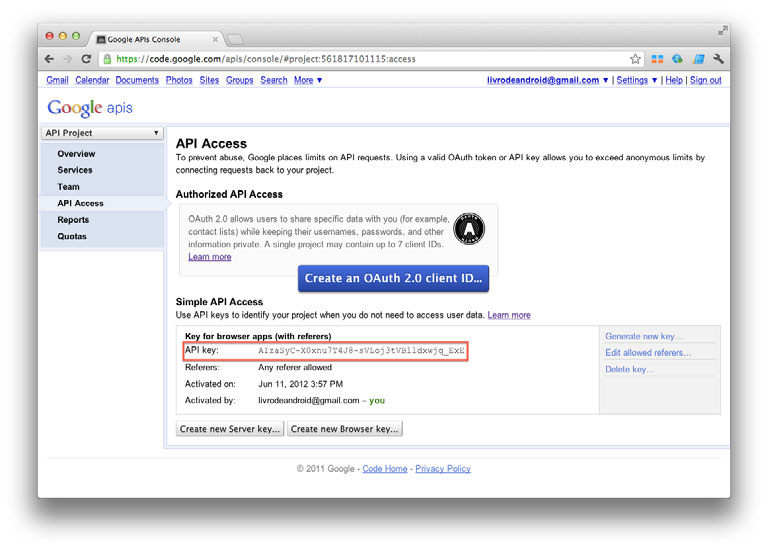The height and width of the screenshot is (550, 768).
Task: Click the orange-blue grid extension icon
Action: click(x=657, y=59)
